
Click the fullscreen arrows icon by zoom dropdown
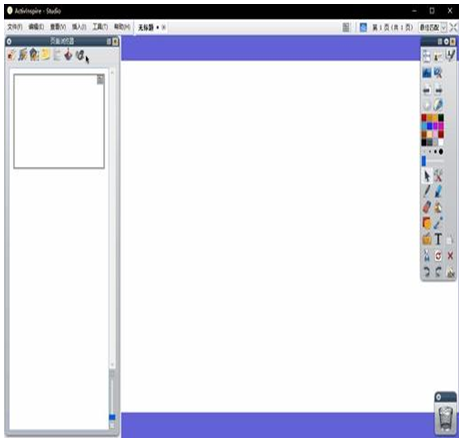point(454,27)
